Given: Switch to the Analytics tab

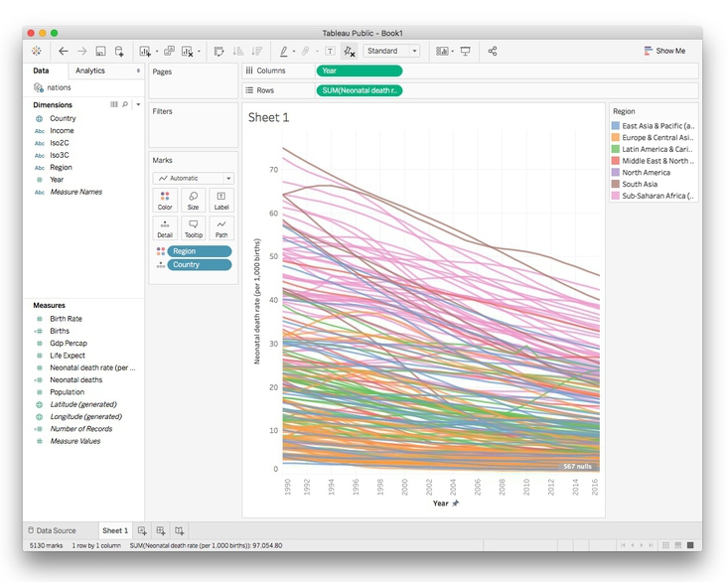Looking at the screenshot, I should (90, 71).
